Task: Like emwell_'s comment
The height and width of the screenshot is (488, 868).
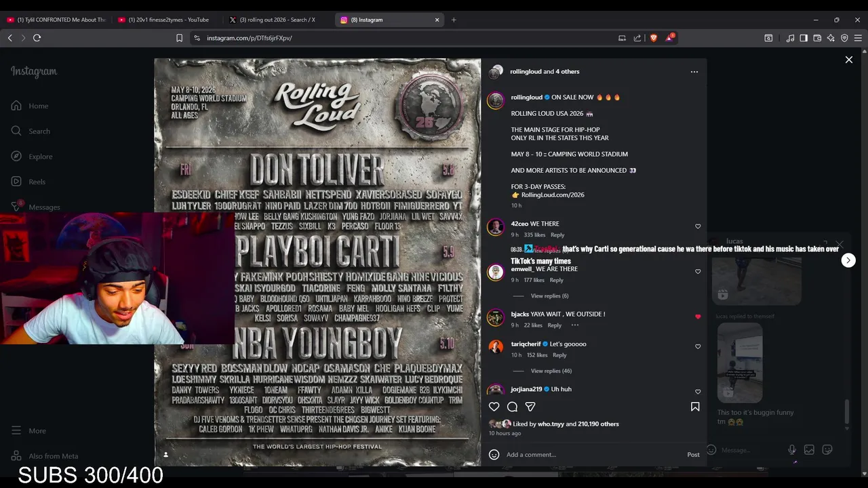Action: click(698, 272)
